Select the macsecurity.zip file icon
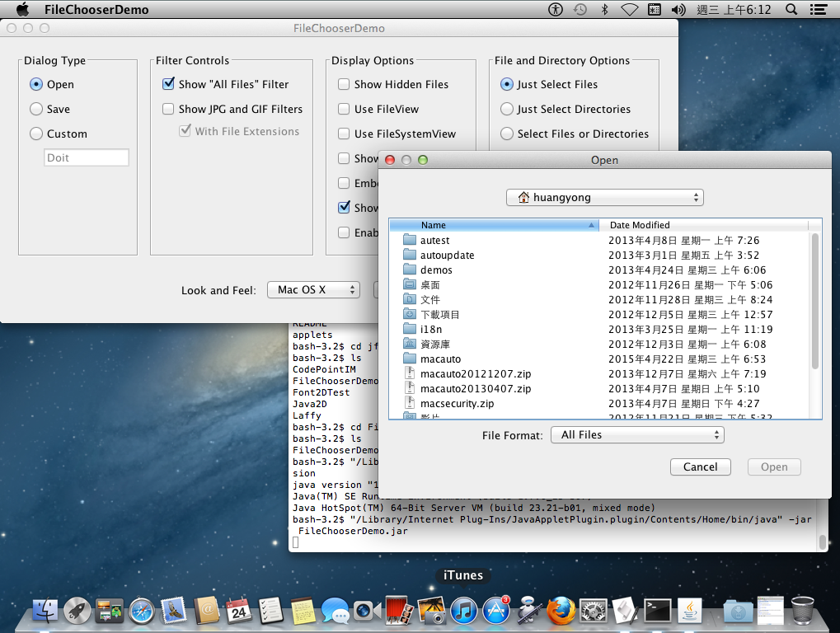 click(410, 404)
